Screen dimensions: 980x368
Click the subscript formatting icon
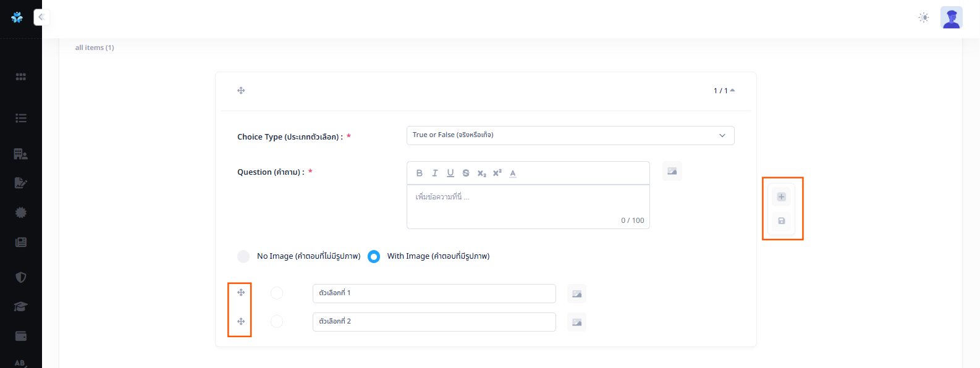coord(481,174)
